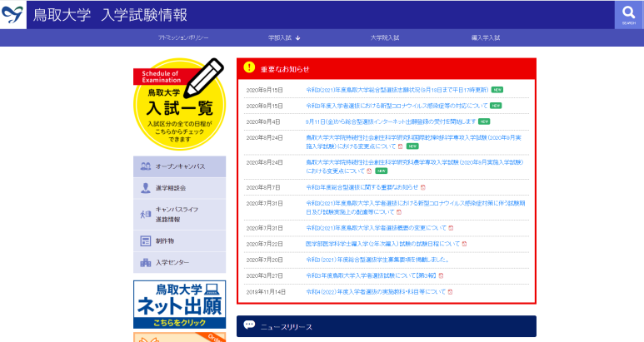
Task: Click the date 2020年9月4日
Action: (263, 121)
